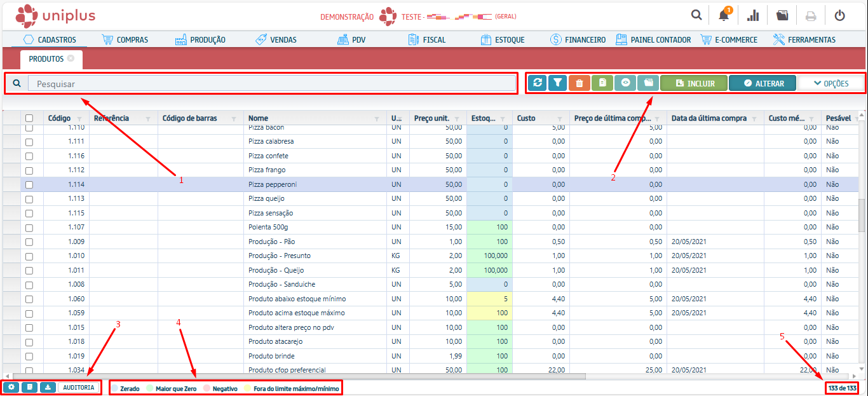Viewport: 868px width, 396px height.
Task: Open the Nome column filter arrow
Action: [376, 119]
